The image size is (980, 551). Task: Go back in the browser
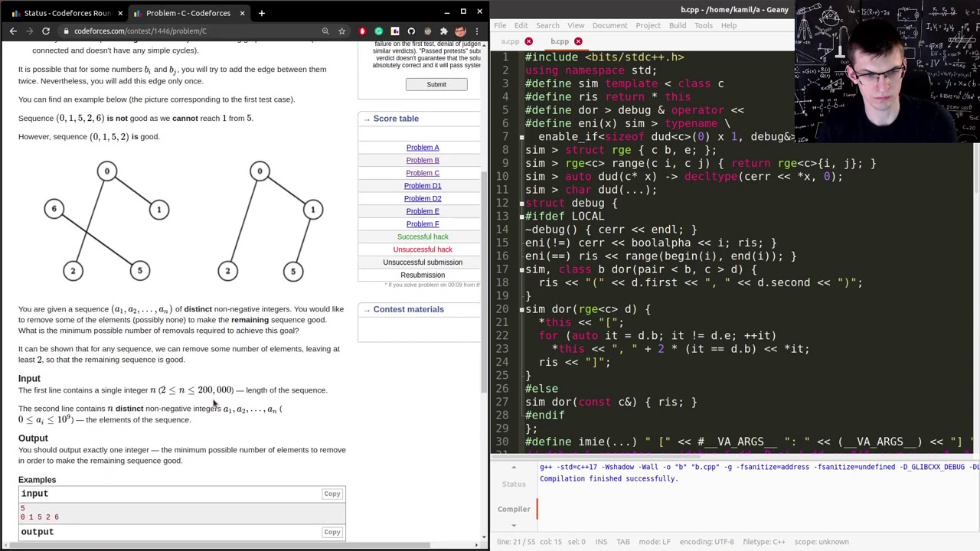pos(13,31)
